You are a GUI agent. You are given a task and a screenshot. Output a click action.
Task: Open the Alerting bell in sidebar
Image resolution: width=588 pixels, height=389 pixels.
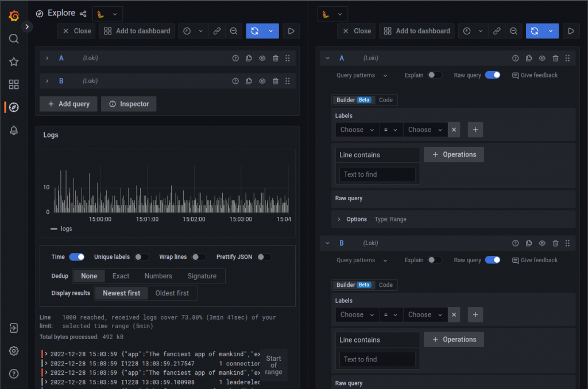14,130
